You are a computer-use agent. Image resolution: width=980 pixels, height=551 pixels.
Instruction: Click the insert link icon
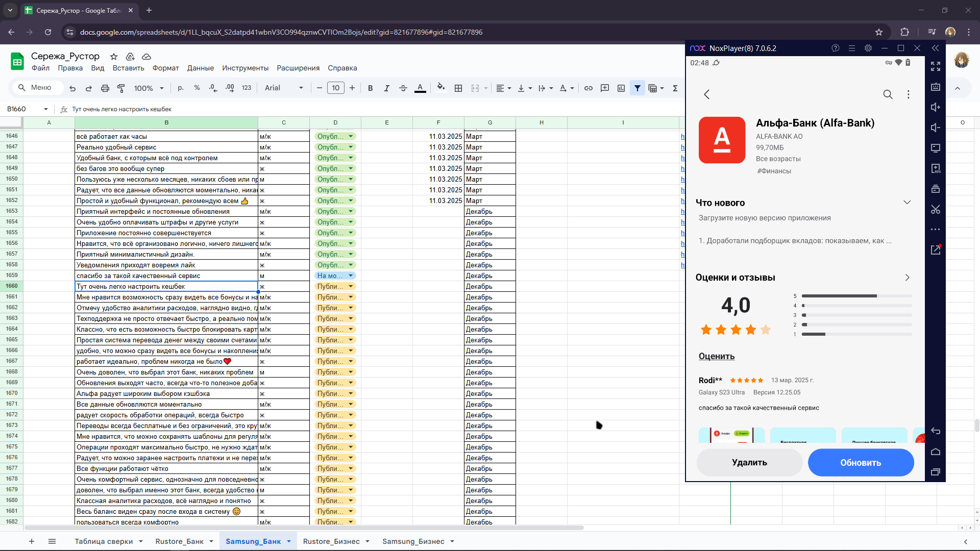589,88
